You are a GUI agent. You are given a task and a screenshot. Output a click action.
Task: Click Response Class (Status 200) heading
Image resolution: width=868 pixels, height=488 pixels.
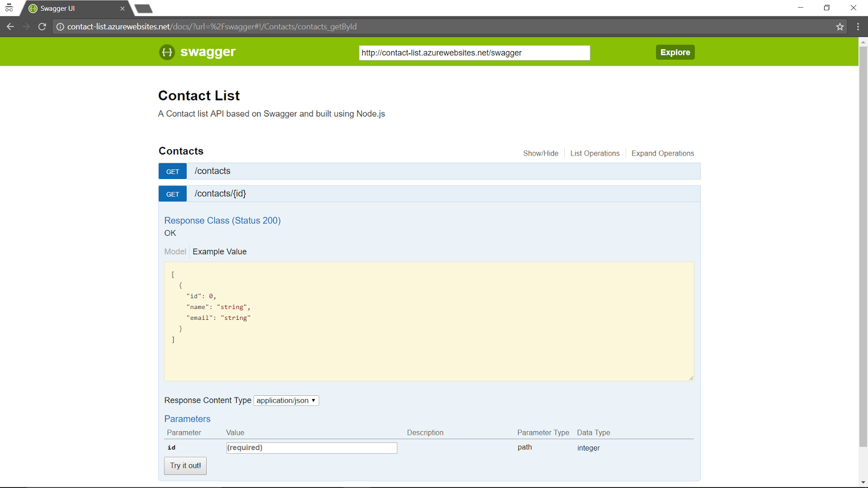222,221
